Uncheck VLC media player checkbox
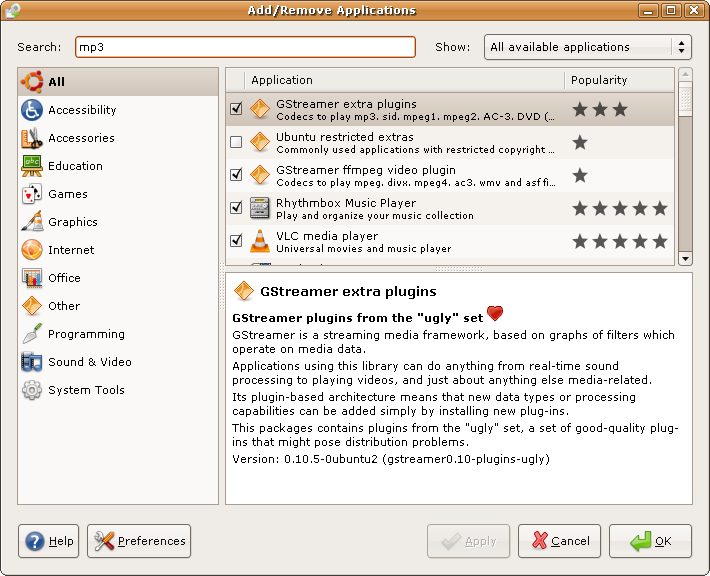Viewport: 710px width, 576px height. [236, 240]
